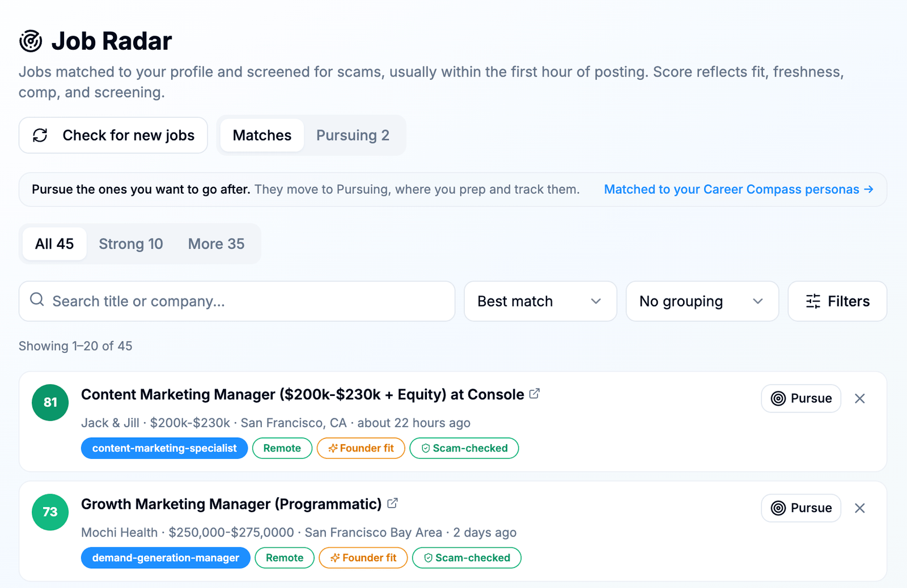Dismiss the Growth Marketing Manager job card
The height and width of the screenshot is (588, 907).
click(860, 508)
